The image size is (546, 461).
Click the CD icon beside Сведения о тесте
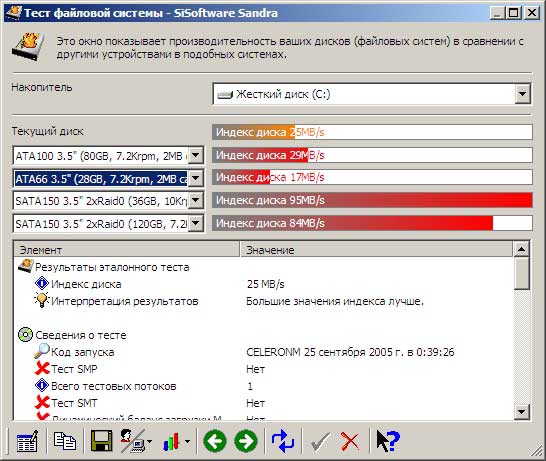[25, 335]
